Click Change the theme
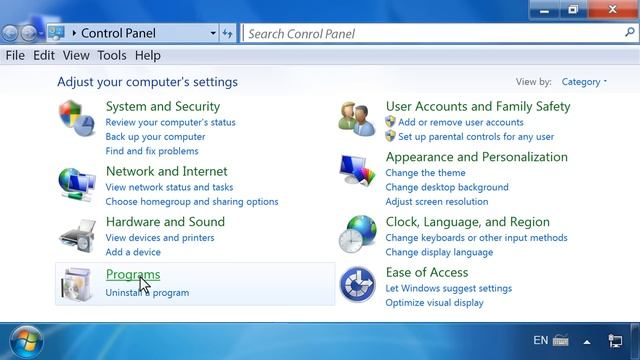The height and width of the screenshot is (360, 640). 425,173
